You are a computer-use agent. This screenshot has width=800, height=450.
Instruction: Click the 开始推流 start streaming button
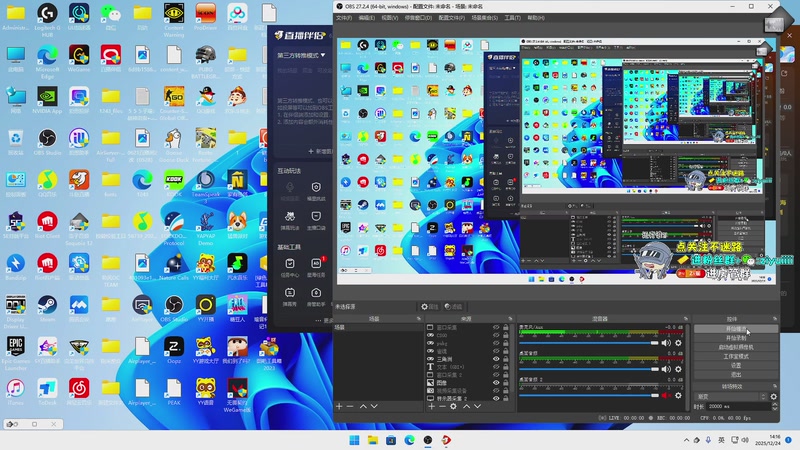[736, 329]
